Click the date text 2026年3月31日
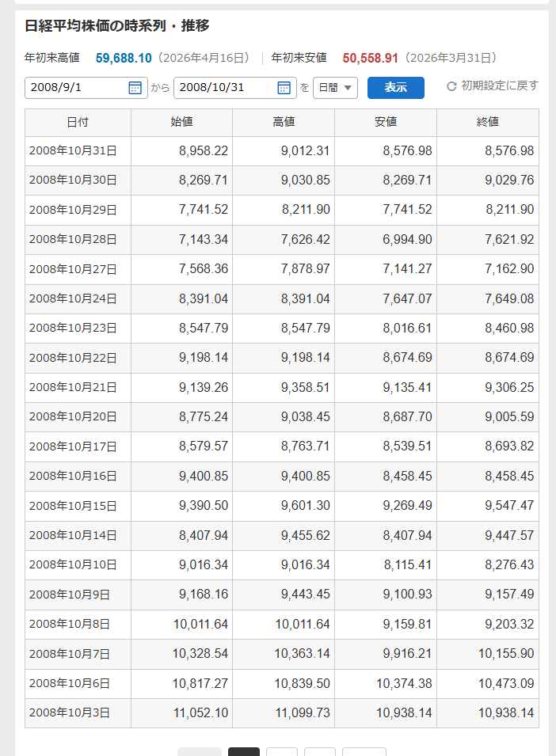556x756 pixels. (x=451, y=59)
